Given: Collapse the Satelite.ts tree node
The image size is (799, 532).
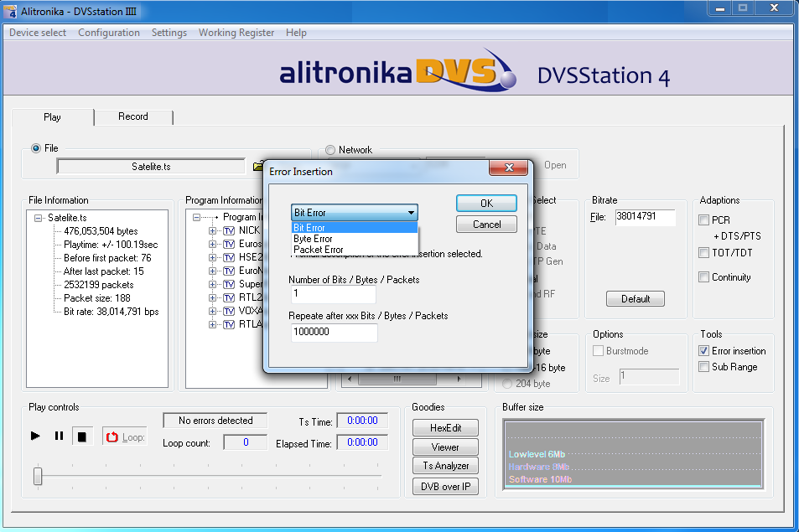Looking at the screenshot, I should coord(39,218).
